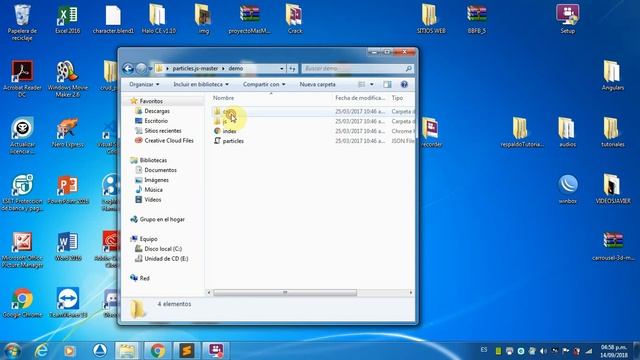Open Sublime Text from the taskbar
This screenshot has height=360, width=640.
click(187, 351)
